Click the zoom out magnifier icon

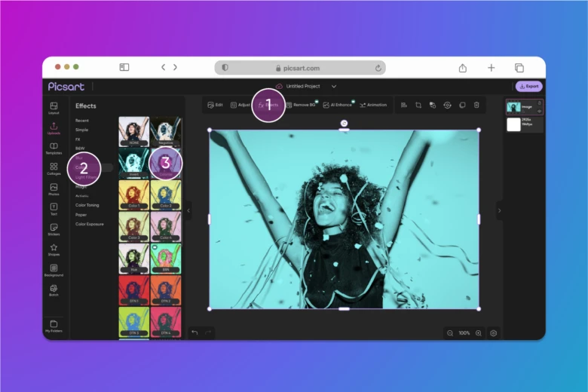click(x=450, y=332)
